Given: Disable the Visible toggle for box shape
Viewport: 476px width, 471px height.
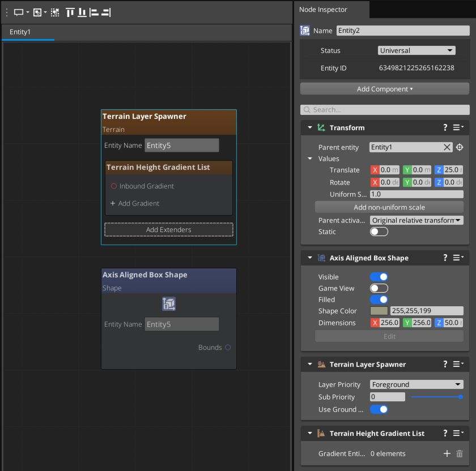Looking at the screenshot, I should click(x=379, y=277).
